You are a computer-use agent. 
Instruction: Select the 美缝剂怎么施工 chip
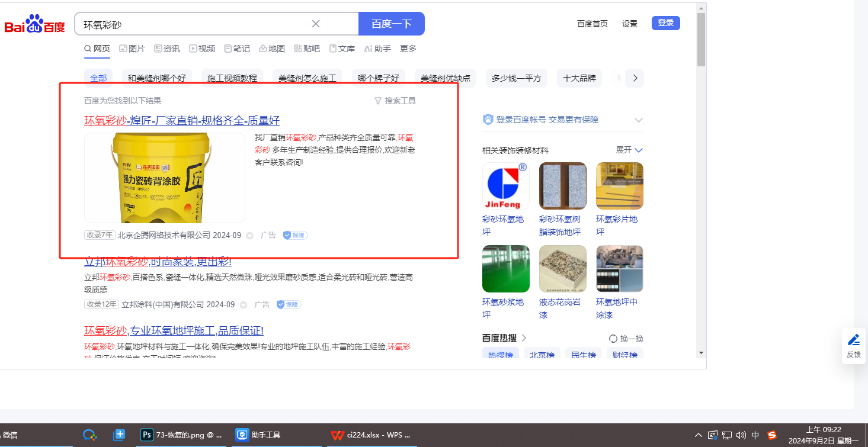[x=308, y=78]
